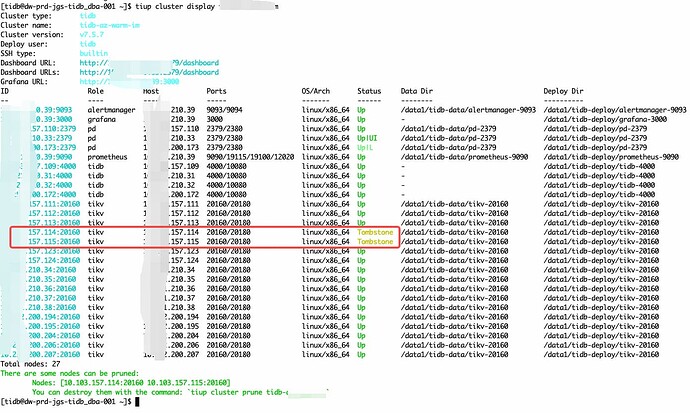Click the 'Up|UI' status of the pd node
The width and height of the screenshot is (690, 413).
[367, 138]
